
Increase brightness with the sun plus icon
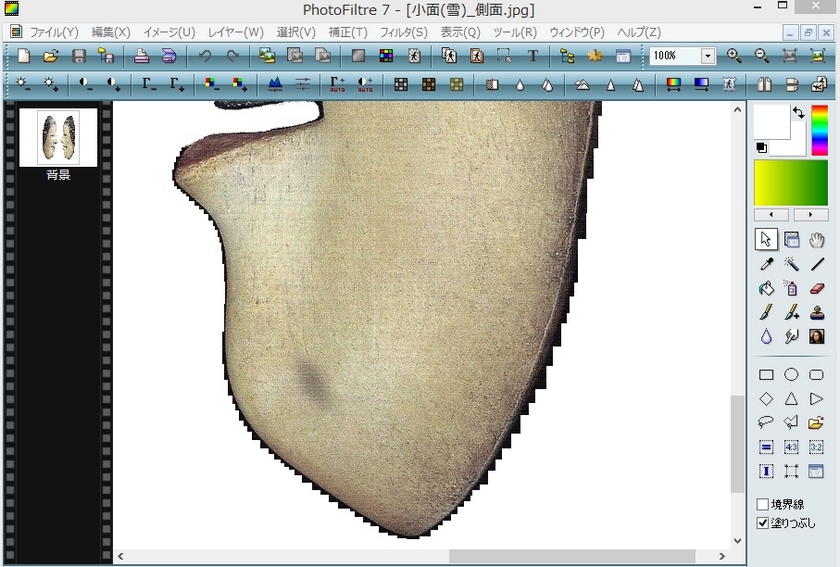[51, 84]
